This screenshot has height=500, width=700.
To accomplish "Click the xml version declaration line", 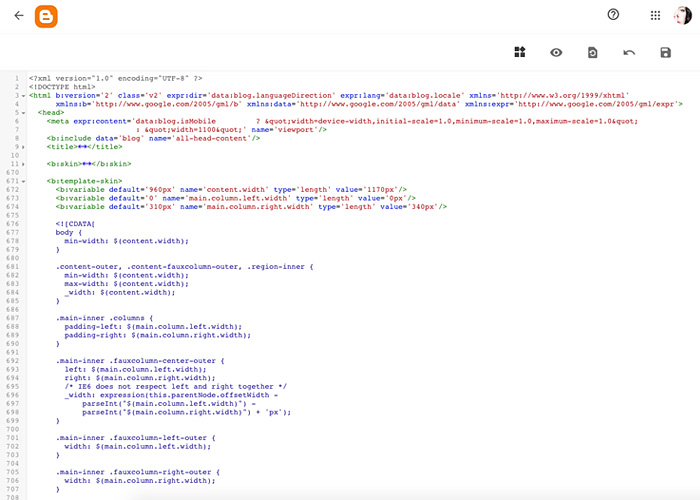I will point(116,78).
